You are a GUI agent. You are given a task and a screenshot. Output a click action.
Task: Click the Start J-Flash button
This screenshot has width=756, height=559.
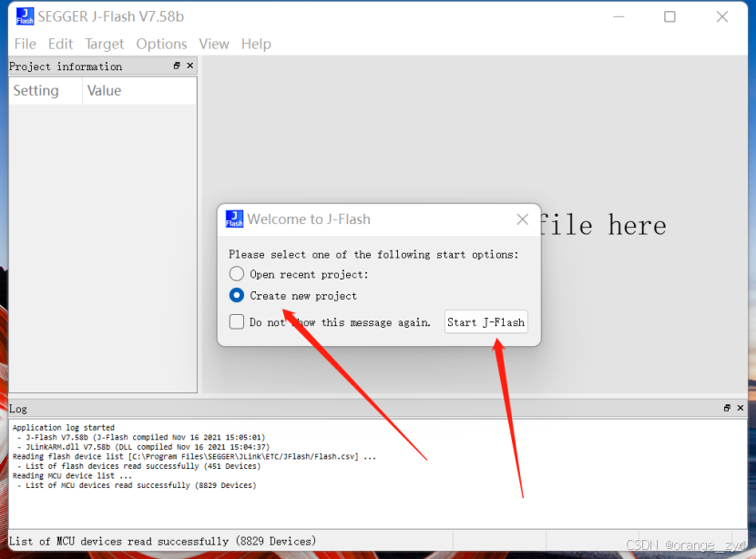coord(486,322)
